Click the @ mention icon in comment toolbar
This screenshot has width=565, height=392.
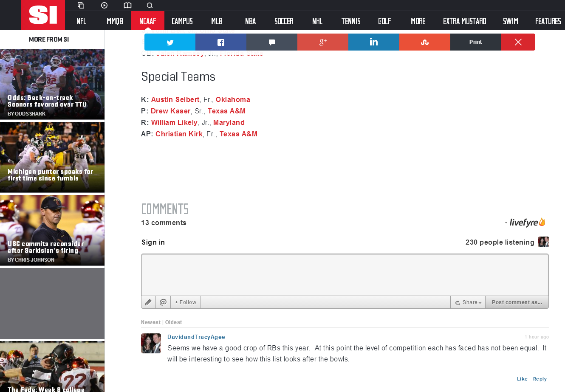[163, 302]
